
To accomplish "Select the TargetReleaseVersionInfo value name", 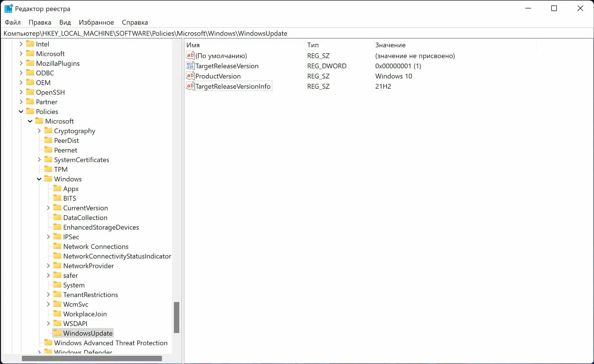I will coord(233,86).
